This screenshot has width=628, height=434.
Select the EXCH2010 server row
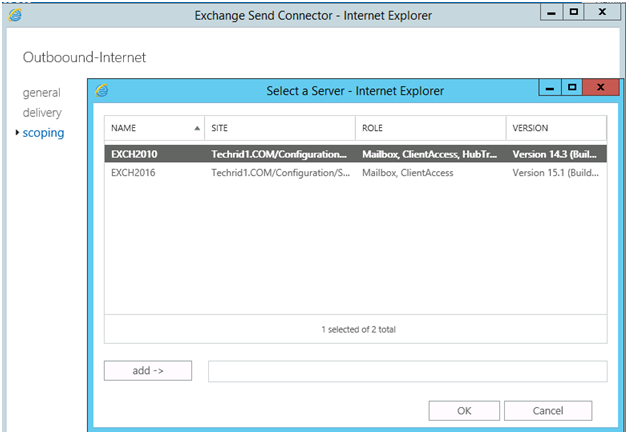point(356,154)
